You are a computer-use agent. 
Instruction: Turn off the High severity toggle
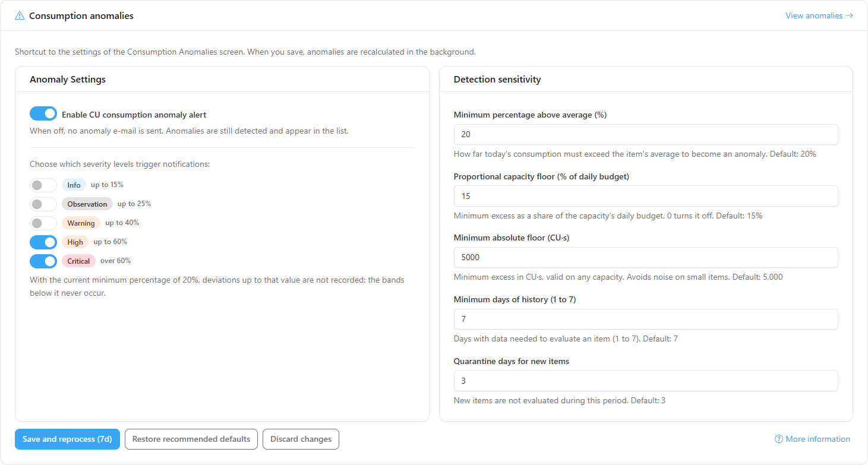[43, 242]
